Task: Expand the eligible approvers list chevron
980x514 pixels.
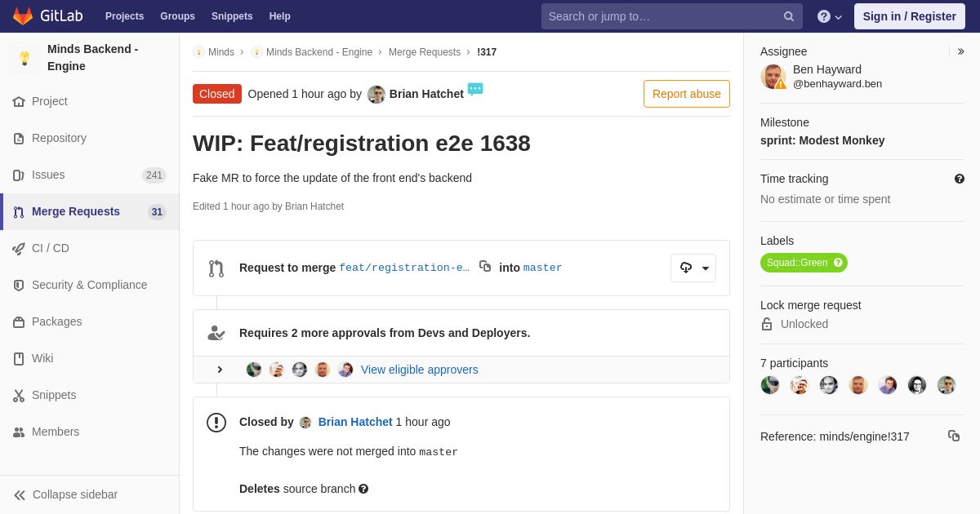Action: (220, 370)
